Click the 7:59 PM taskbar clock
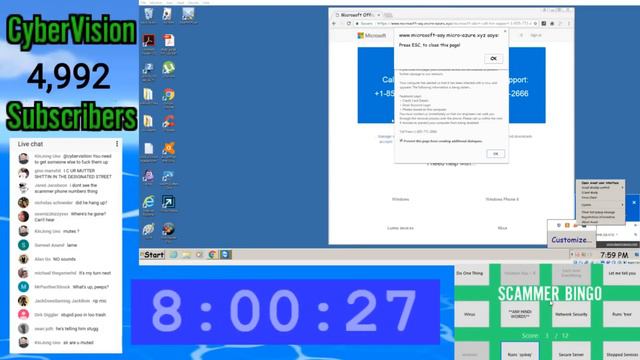This screenshot has width=640, height=360. (x=614, y=255)
